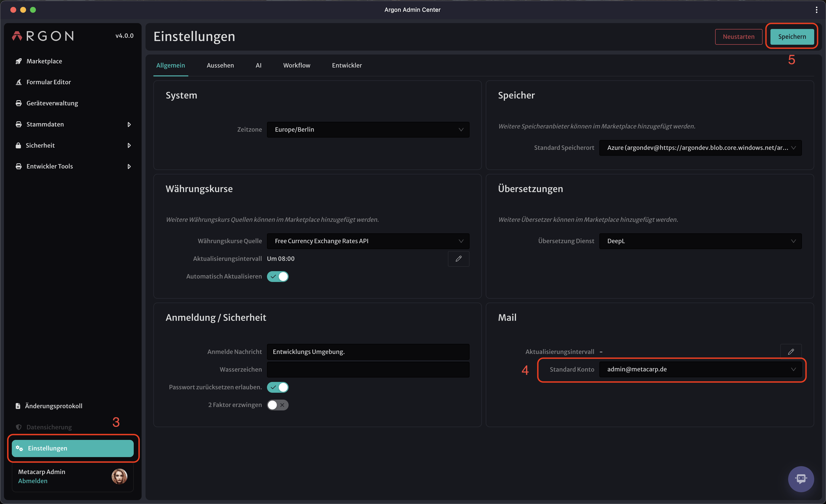Click the Speichern button
826x504 pixels.
(x=792, y=37)
